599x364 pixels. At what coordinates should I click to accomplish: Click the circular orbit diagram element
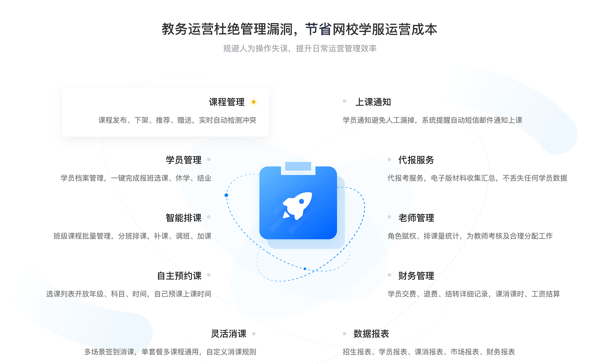(x=299, y=210)
